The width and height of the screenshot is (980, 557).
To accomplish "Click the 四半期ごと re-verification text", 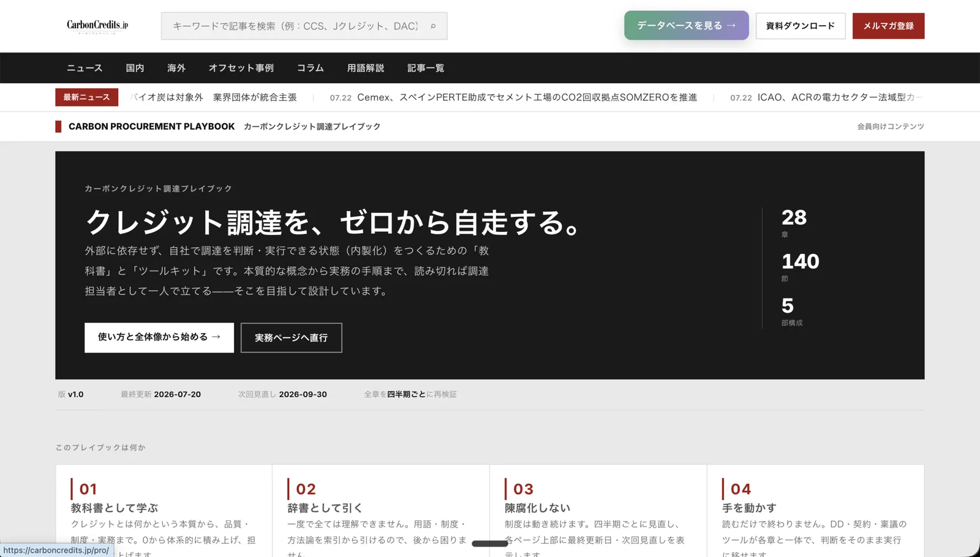I will [410, 394].
